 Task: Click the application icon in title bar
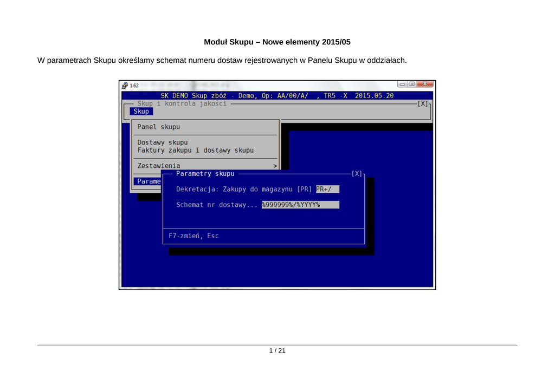[x=125, y=86]
